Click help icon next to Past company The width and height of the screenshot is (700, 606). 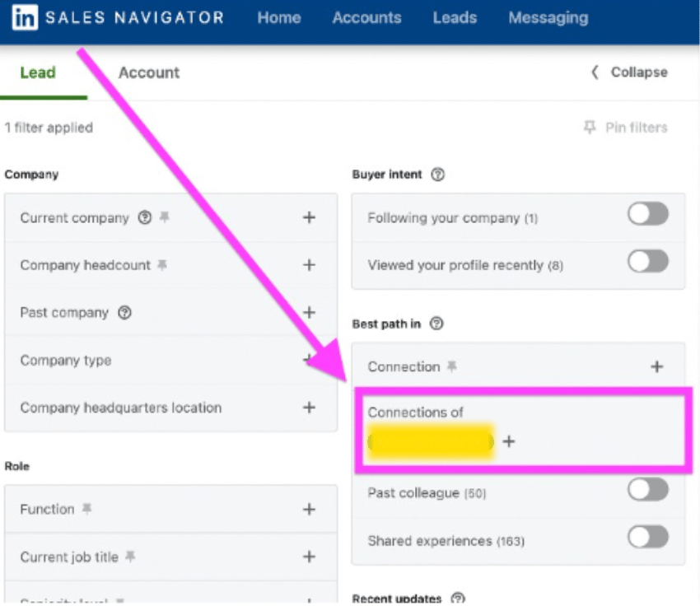click(x=125, y=313)
